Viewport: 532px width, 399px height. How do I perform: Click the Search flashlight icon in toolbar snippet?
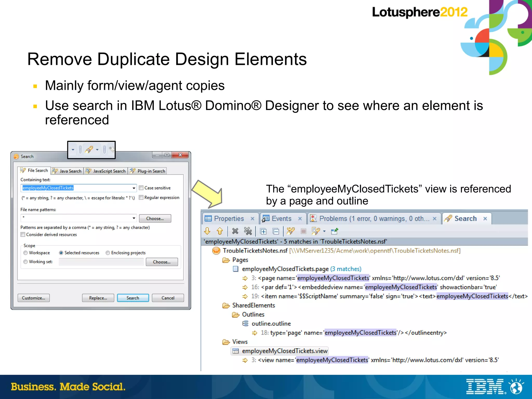click(x=89, y=149)
